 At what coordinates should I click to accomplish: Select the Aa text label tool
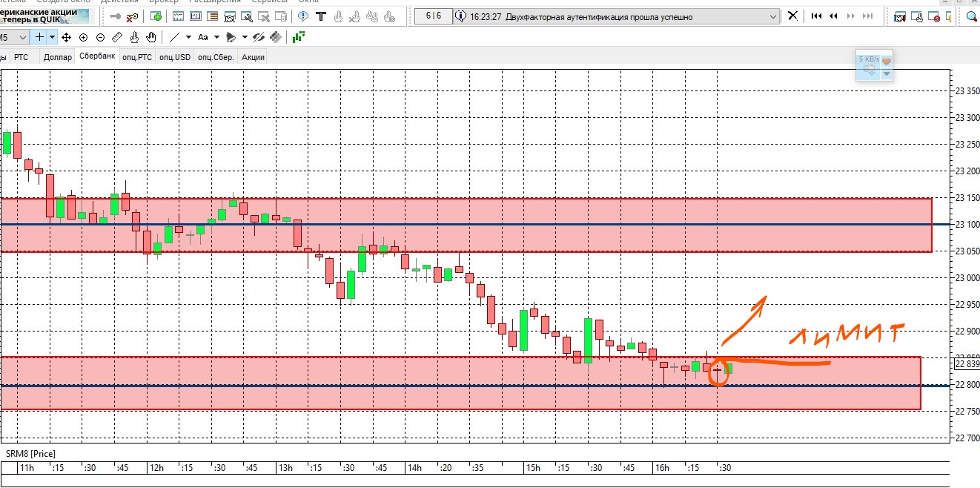[203, 37]
